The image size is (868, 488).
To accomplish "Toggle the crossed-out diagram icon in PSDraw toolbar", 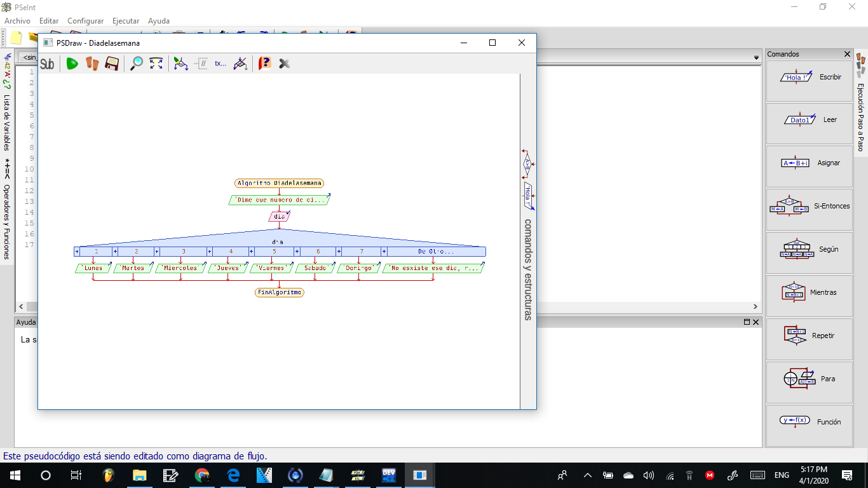I will click(240, 64).
